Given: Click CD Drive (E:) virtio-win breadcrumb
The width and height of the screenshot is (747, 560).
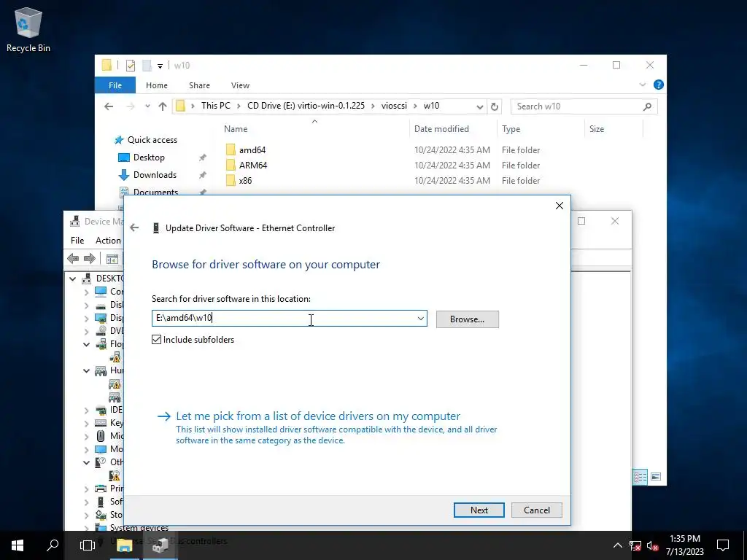Looking at the screenshot, I should coord(306,106).
